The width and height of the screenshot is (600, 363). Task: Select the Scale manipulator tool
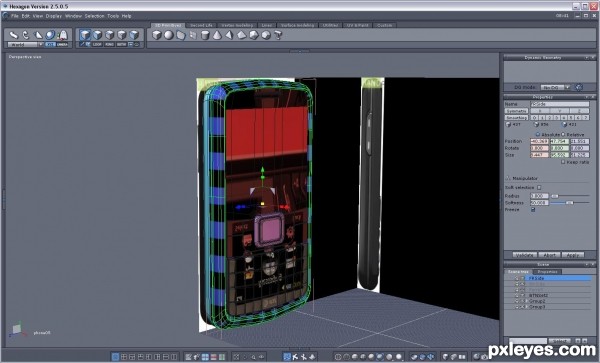[x=38, y=35]
